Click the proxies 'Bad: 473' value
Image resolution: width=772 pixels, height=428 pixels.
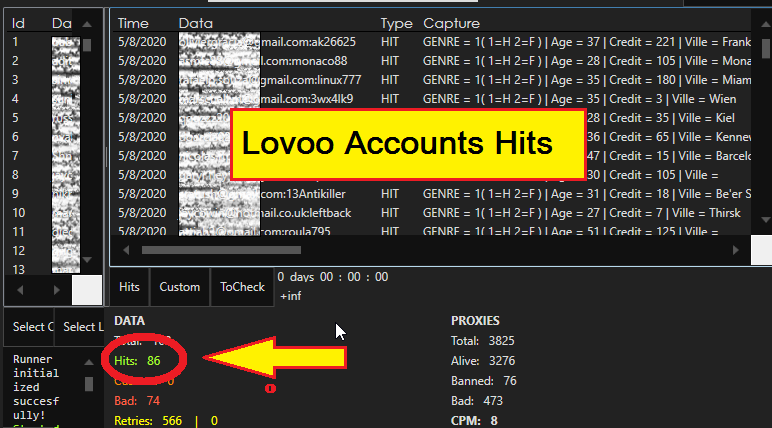tap(477, 401)
